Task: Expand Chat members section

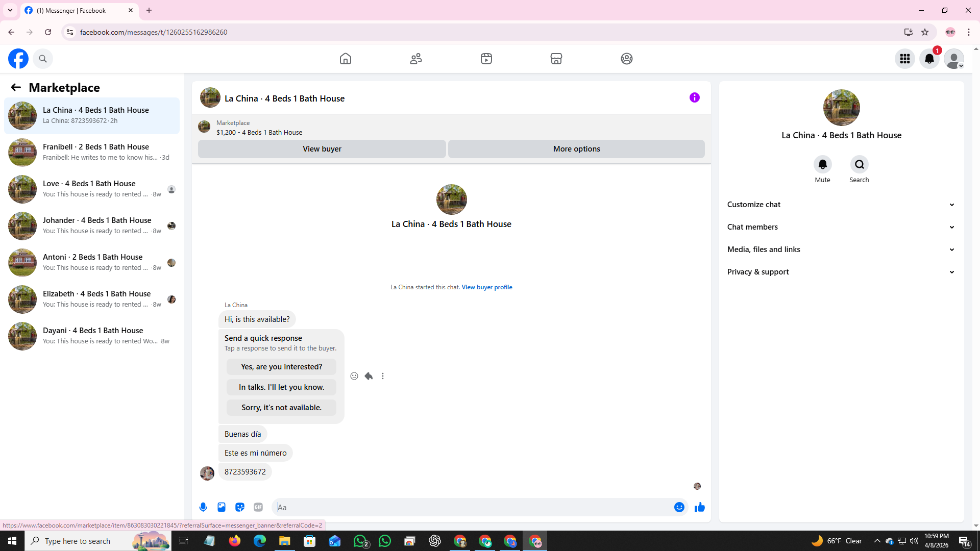Action: 841,227
